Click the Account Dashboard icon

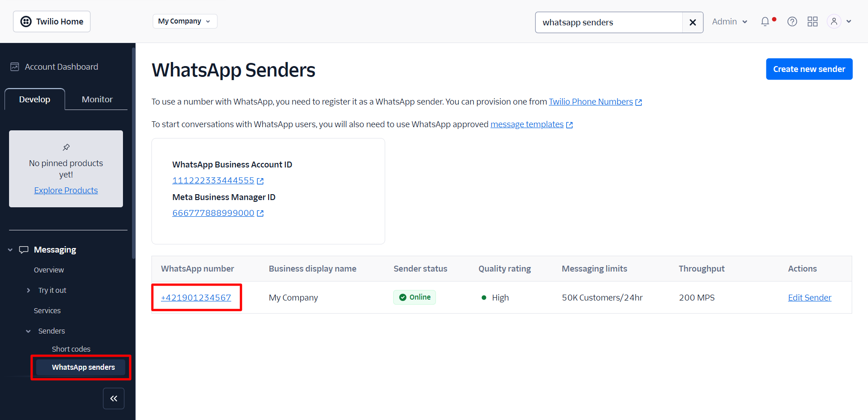click(x=15, y=67)
